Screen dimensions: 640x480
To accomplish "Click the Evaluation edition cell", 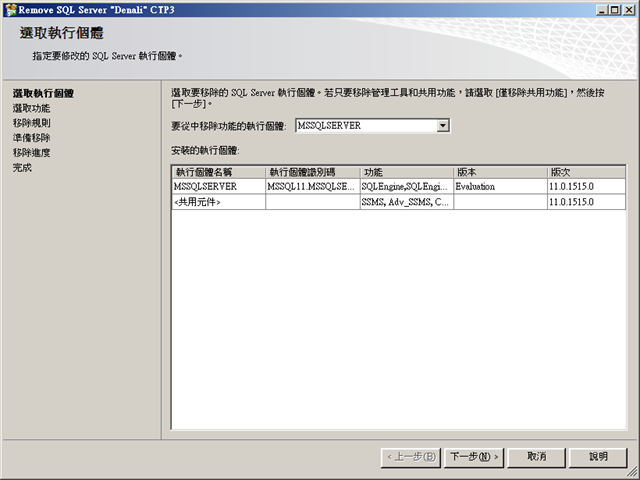I will click(500, 187).
